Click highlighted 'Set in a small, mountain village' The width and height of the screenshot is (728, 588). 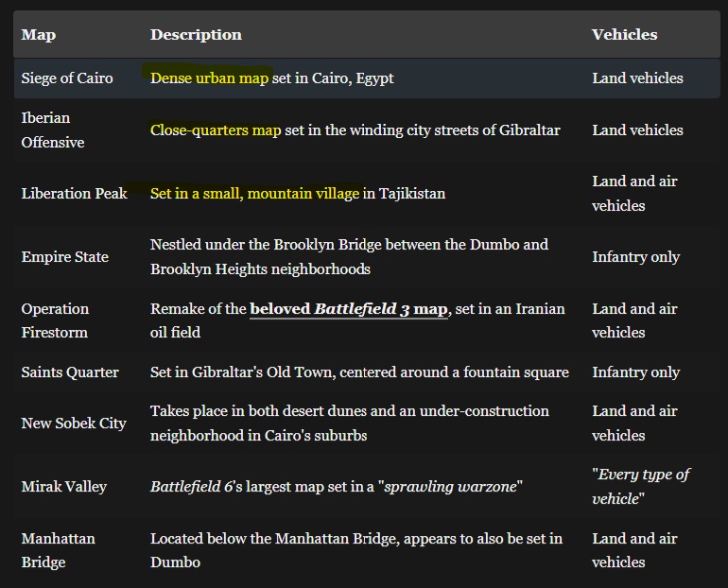(x=255, y=193)
